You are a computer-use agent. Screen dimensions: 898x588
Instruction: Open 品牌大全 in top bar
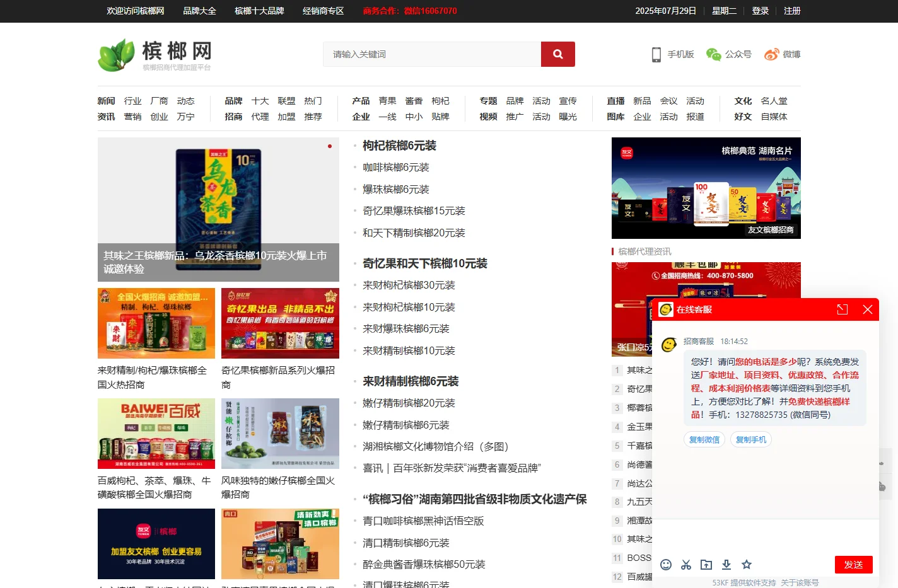(x=199, y=11)
